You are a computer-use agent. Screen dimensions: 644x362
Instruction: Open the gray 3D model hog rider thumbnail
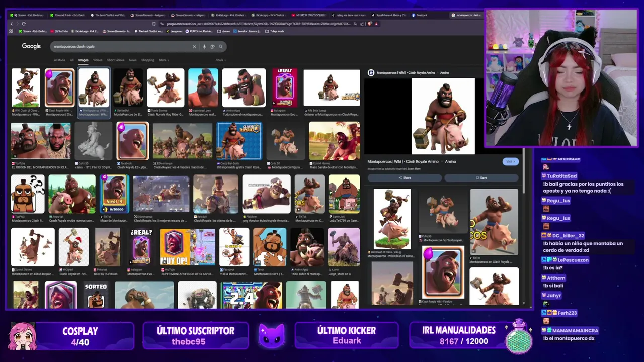coord(94,141)
